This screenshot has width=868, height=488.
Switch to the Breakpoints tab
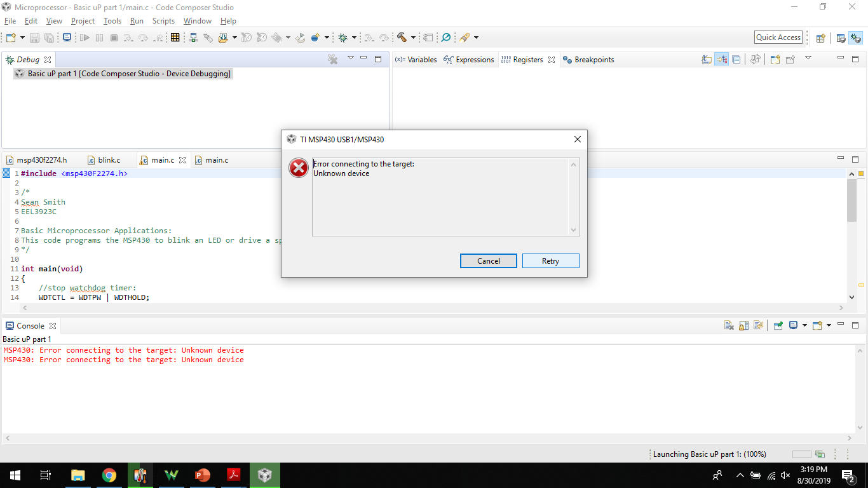click(588, 60)
